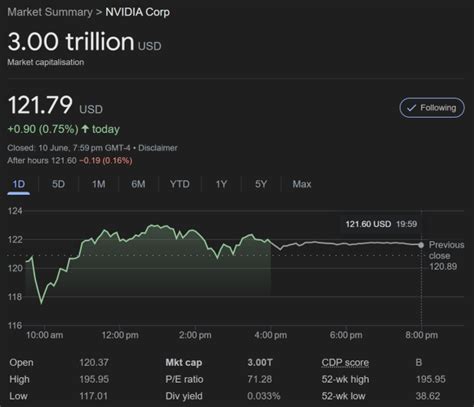Click the Div yield value 0.033%

pyautogui.click(x=264, y=396)
